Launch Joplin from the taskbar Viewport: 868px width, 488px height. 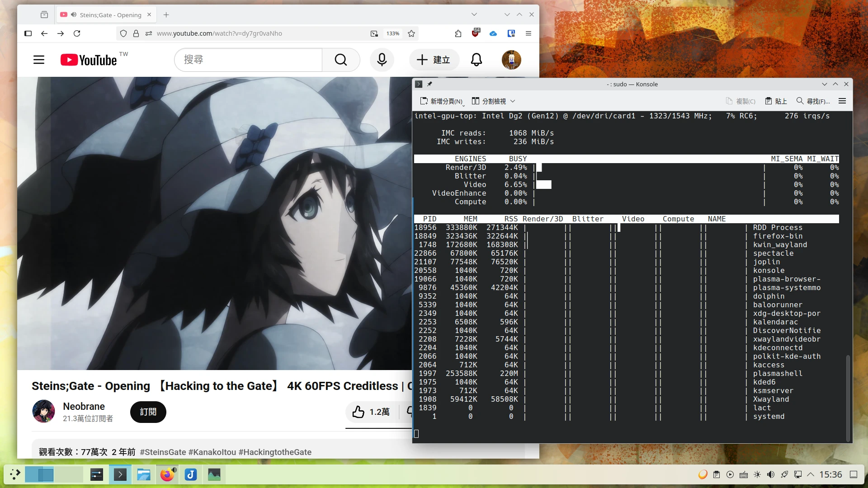(190, 474)
